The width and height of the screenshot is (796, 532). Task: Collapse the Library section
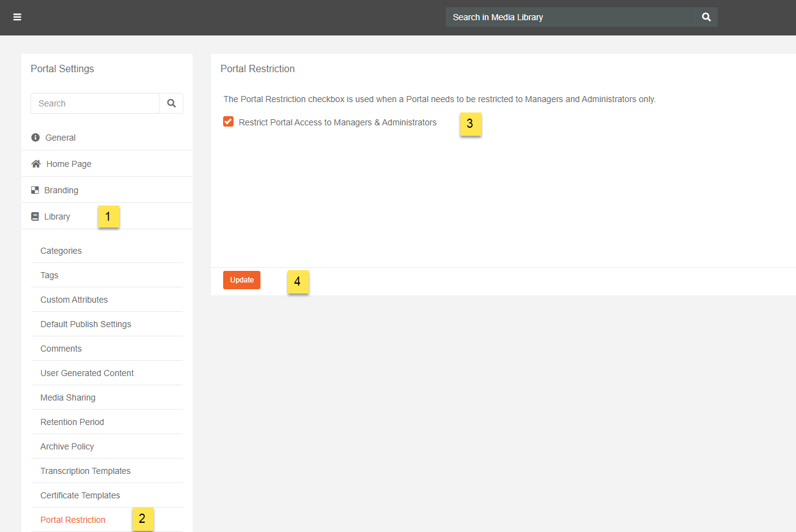[x=57, y=216]
